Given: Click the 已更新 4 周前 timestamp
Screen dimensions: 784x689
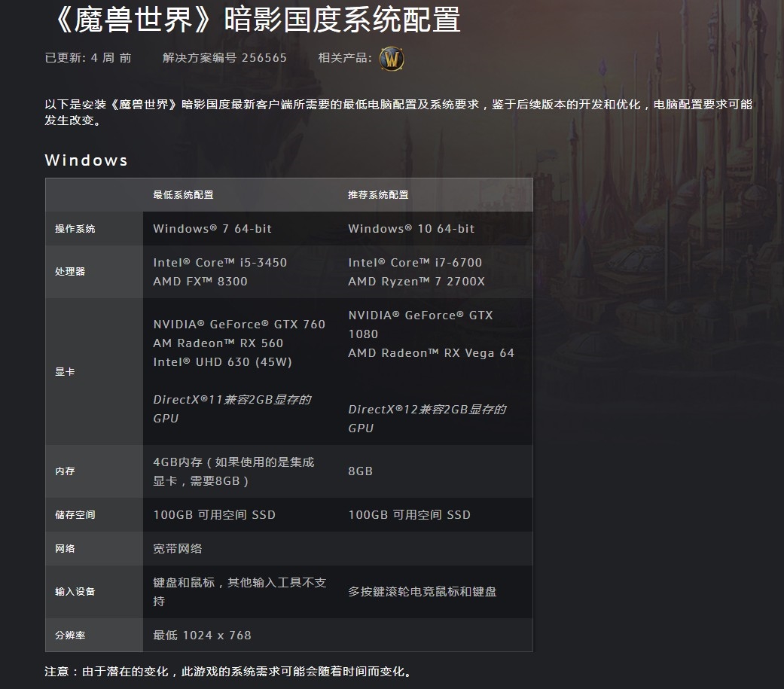Looking at the screenshot, I should click(x=88, y=58).
